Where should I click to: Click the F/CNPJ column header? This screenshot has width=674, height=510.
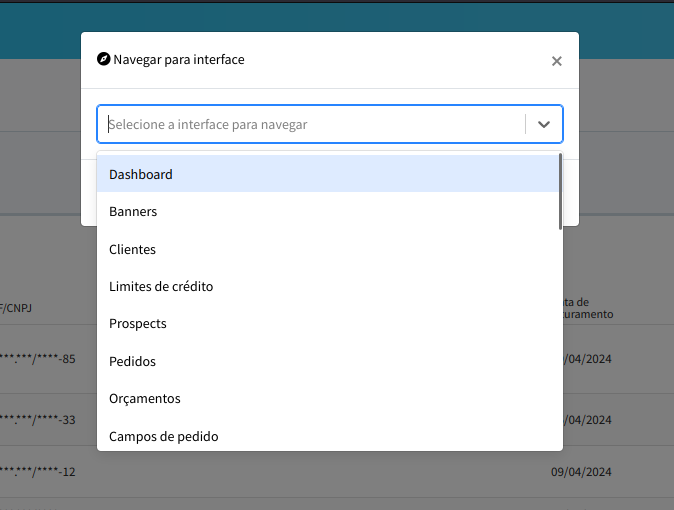pos(16,308)
